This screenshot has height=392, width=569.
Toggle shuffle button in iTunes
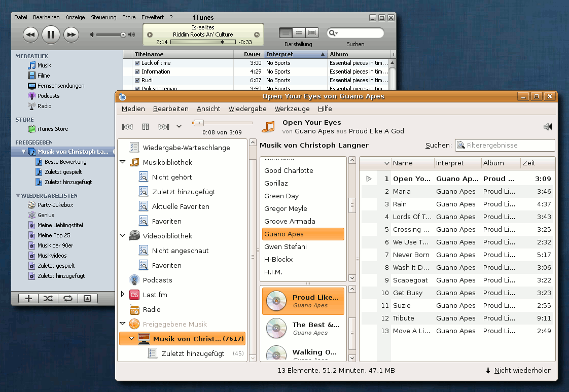point(48,298)
